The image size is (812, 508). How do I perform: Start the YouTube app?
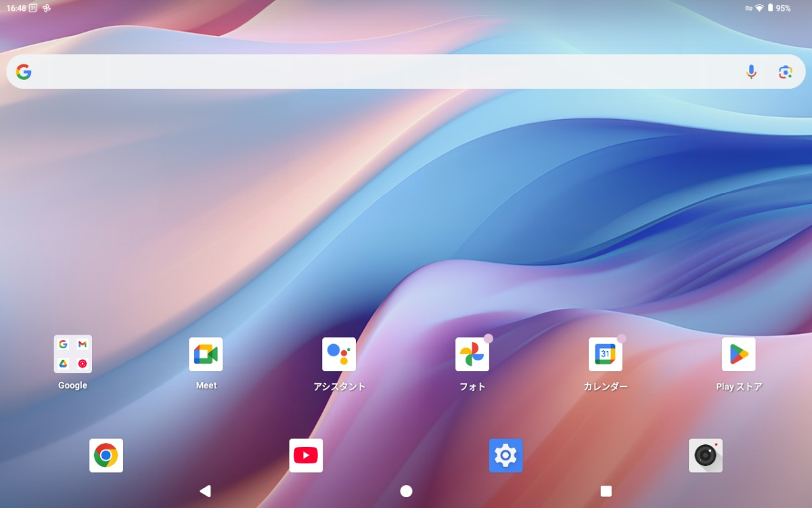(x=306, y=455)
